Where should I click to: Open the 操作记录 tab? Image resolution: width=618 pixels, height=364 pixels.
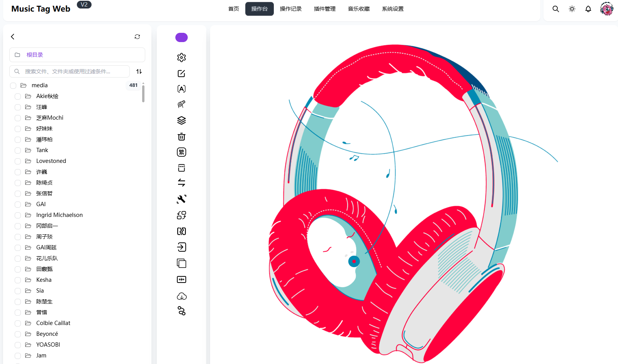coord(291,9)
